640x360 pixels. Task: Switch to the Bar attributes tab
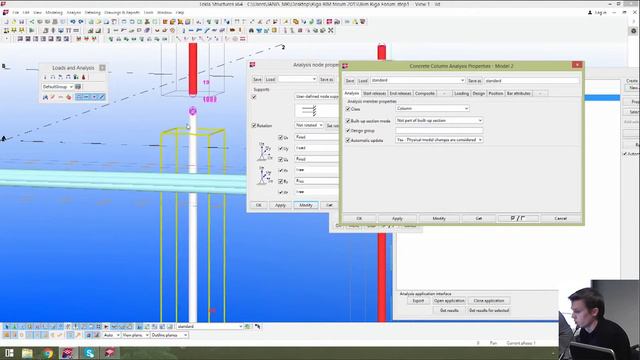[x=518, y=93]
